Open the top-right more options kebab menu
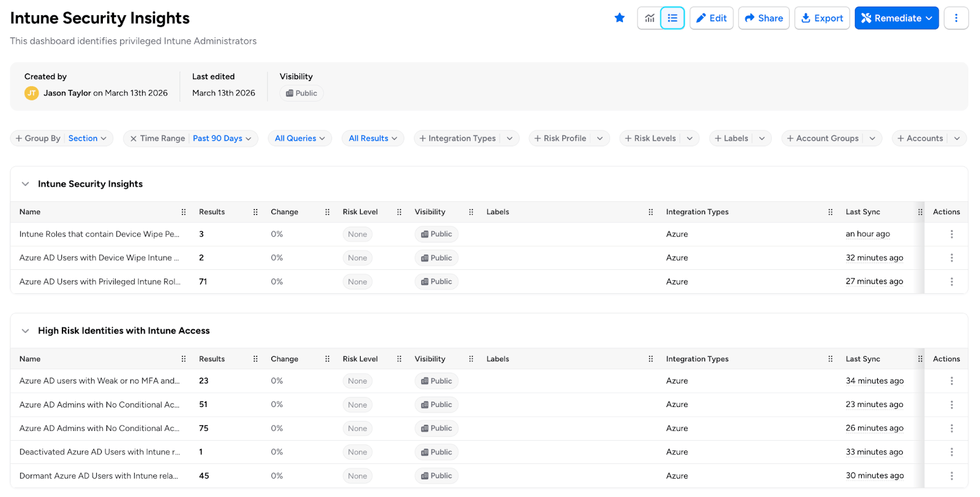The width and height of the screenshot is (980, 497). pyautogui.click(x=956, y=18)
